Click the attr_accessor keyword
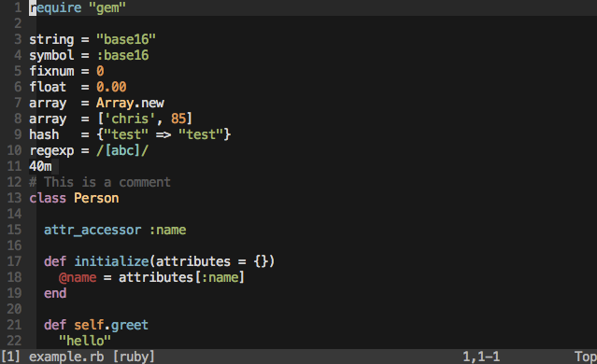The width and height of the screenshot is (597, 364). click(x=92, y=230)
